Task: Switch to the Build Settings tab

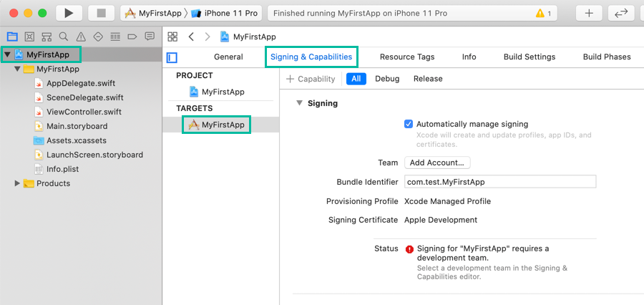Action: [529, 57]
